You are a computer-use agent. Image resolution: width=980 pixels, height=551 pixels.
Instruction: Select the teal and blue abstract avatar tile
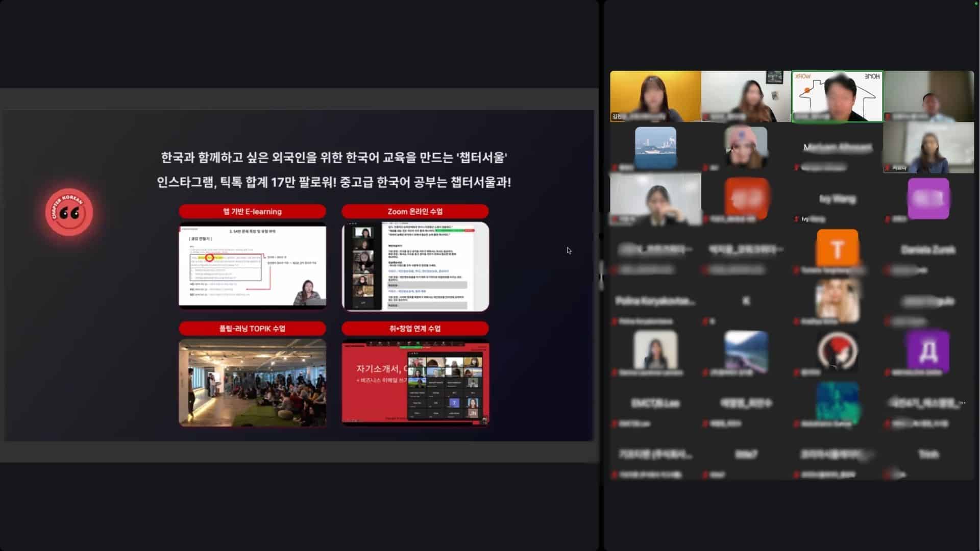click(837, 403)
